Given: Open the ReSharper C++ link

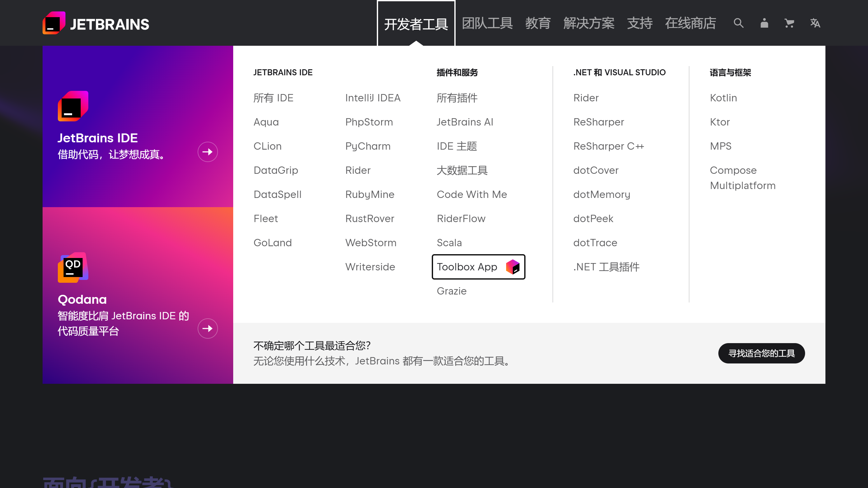Looking at the screenshot, I should 608,146.
